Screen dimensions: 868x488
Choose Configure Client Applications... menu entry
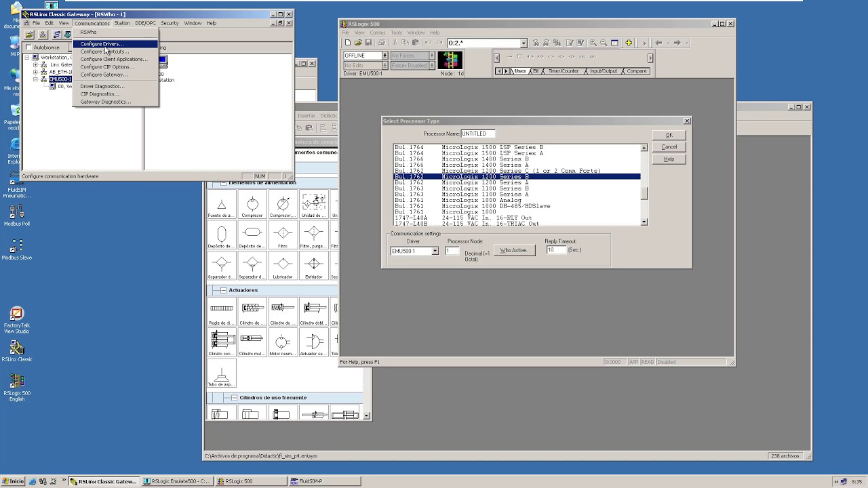click(115, 59)
